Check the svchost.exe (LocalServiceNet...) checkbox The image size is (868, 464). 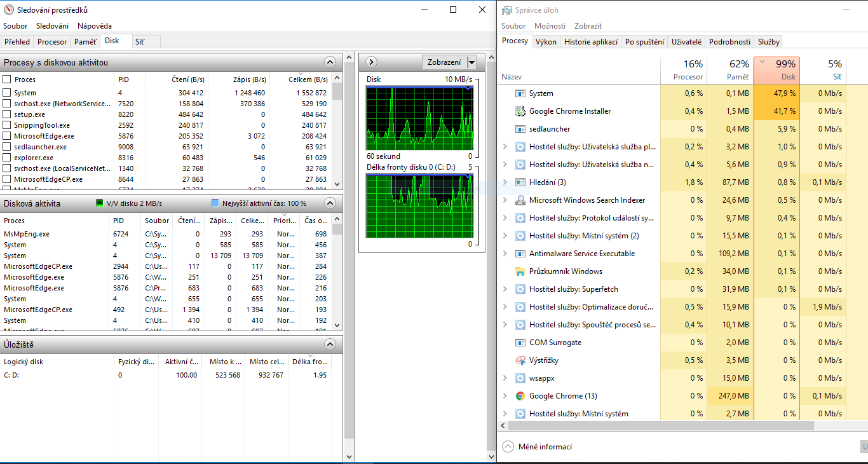coord(7,168)
